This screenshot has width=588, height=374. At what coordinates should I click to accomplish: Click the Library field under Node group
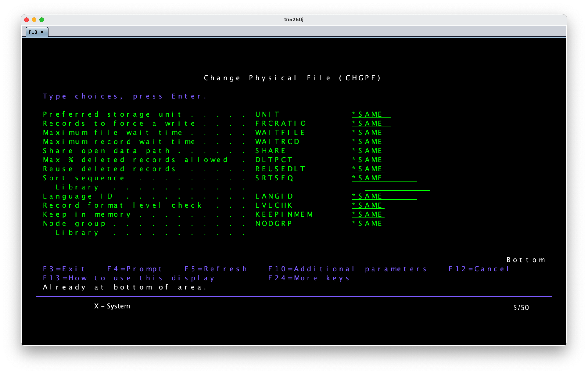(x=397, y=232)
